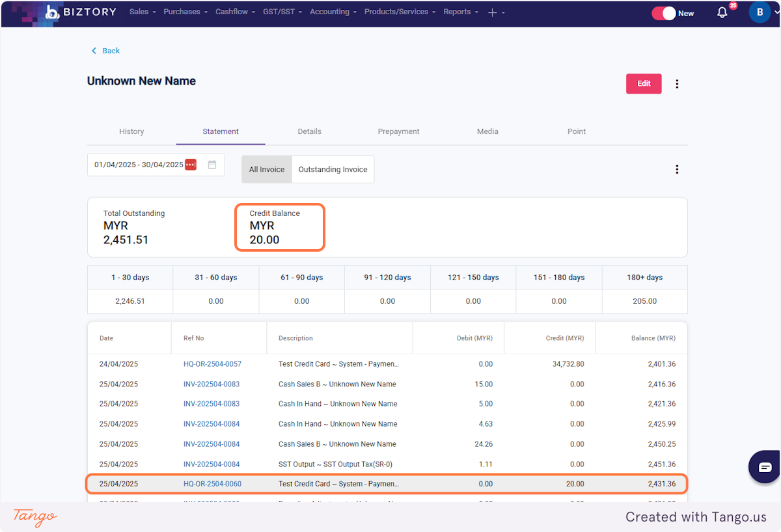This screenshot has height=532, width=781.
Task: Select the All Invoice filter
Action: coord(267,169)
